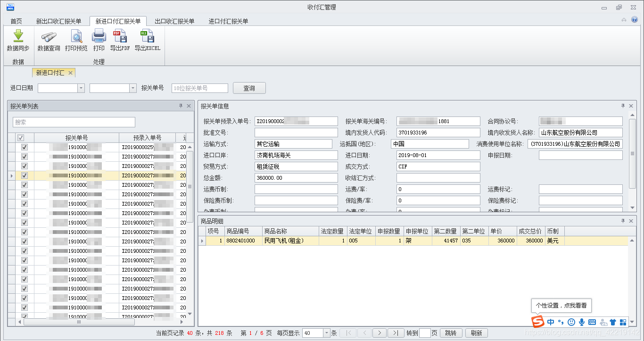Switch to the 进口付汇报关单 tab
This screenshot has width=644, height=341.
pyautogui.click(x=228, y=21)
